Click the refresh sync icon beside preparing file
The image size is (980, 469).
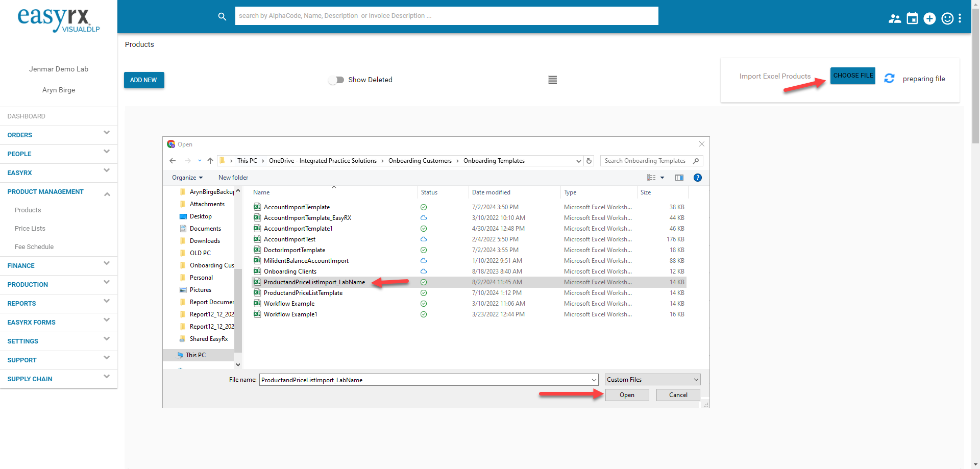[889, 79]
